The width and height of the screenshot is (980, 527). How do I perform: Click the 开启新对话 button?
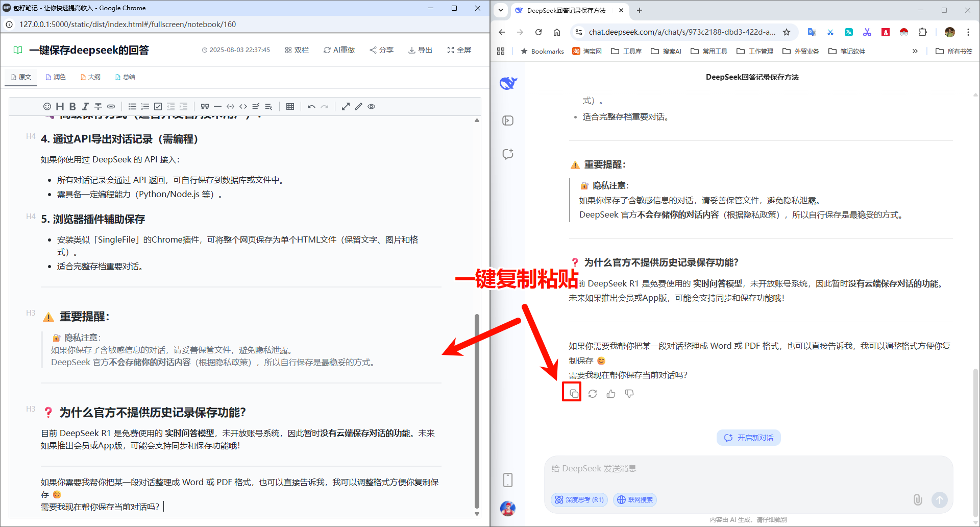pos(749,438)
